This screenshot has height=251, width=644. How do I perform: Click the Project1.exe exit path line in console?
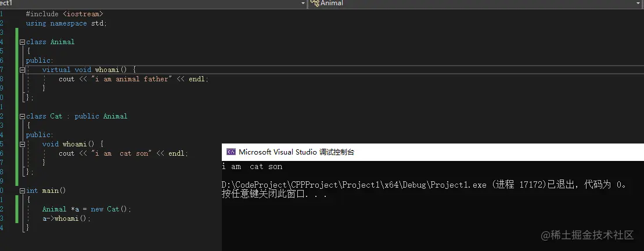[x=424, y=185]
